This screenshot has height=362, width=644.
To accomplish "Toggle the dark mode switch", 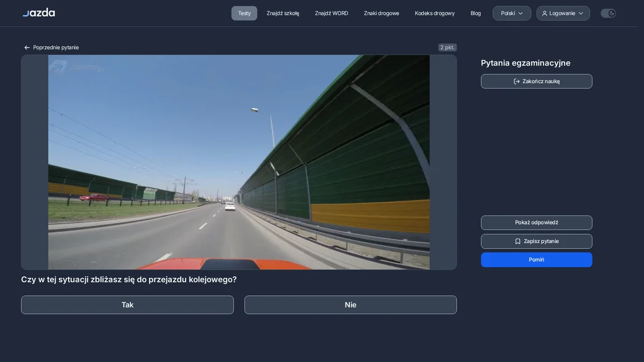I will [608, 13].
